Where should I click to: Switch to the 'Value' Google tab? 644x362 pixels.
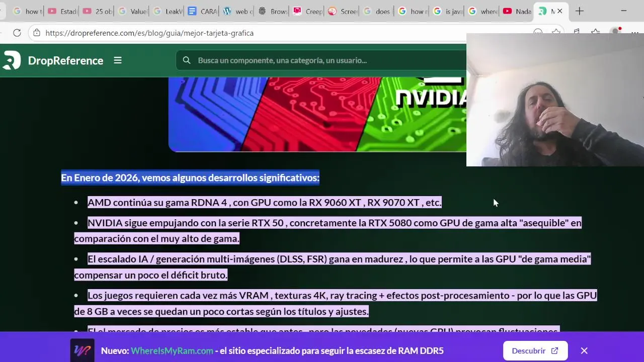(132, 11)
